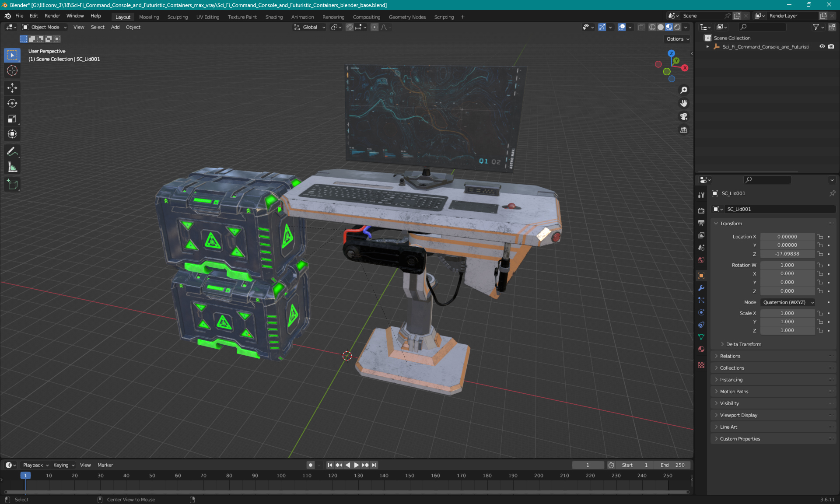Switch to rendered viewport shading
This screenshot has height=504, width=840.
[x=677, y=27]
